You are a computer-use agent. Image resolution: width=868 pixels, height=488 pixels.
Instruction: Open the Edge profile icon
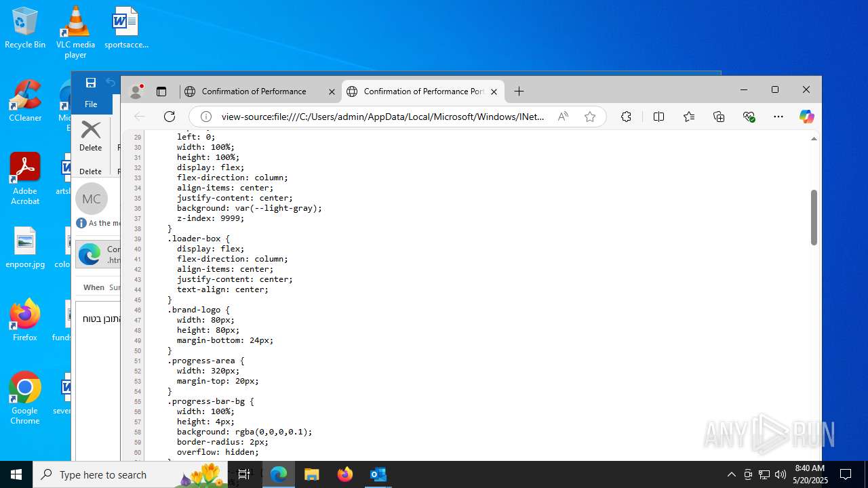(136, 91)
